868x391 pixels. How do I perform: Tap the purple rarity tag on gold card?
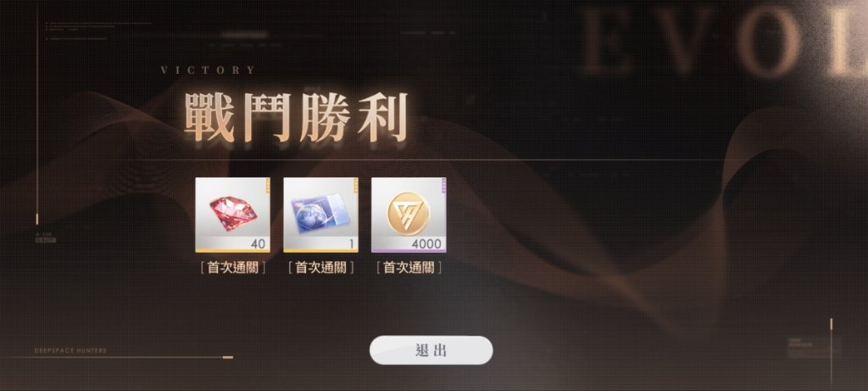443,184
